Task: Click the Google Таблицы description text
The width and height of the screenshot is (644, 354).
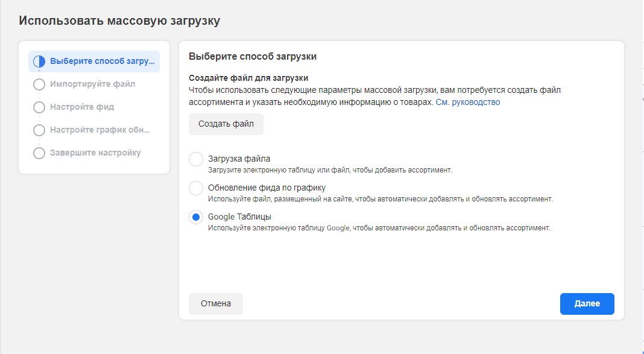Action: pyautogui.click(x=379, y=229)
